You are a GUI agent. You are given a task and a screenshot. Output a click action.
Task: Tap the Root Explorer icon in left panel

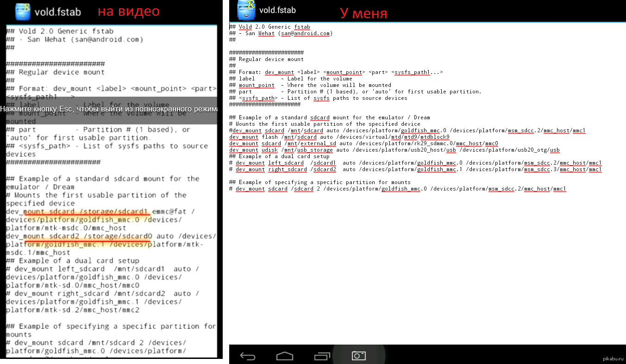23,12
